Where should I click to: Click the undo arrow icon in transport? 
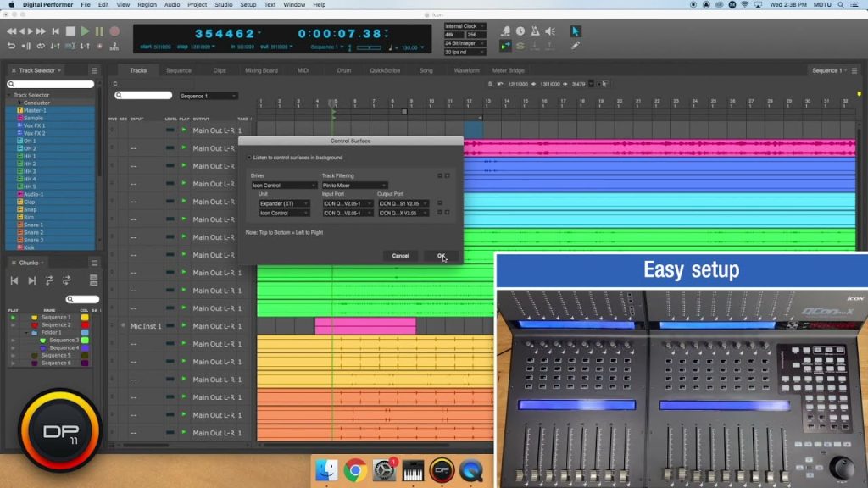click(11, 47)
